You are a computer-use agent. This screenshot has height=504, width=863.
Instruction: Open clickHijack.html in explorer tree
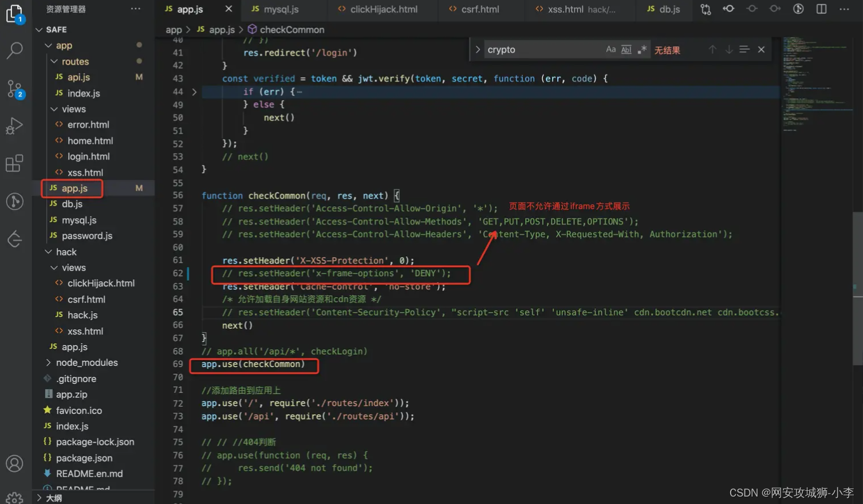tap(101, 283)
